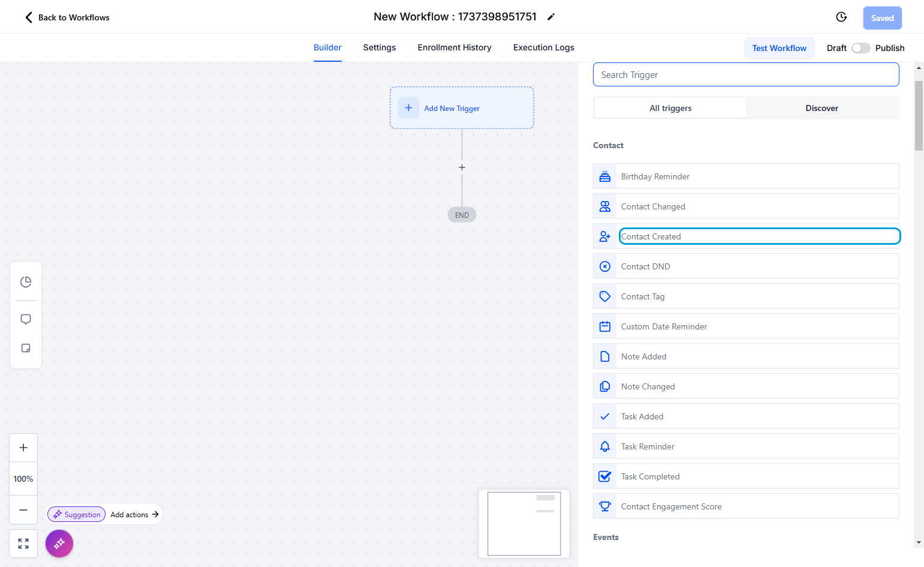Select the Contact DND trigger text

[646, 266]
